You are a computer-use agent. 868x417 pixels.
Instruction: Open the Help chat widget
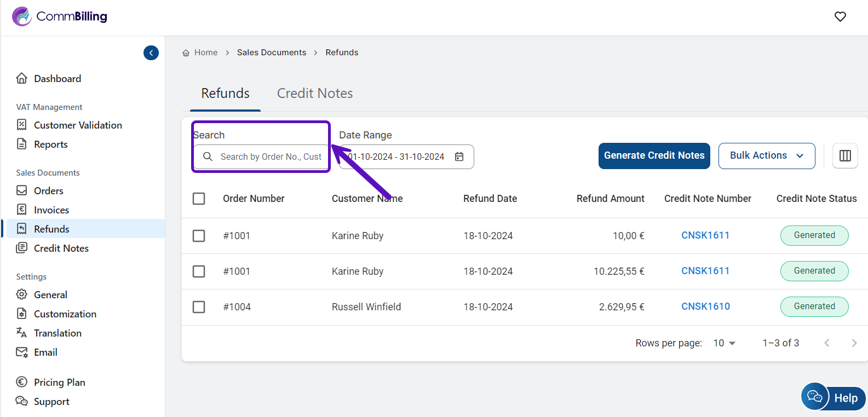(x=833, y=397)
